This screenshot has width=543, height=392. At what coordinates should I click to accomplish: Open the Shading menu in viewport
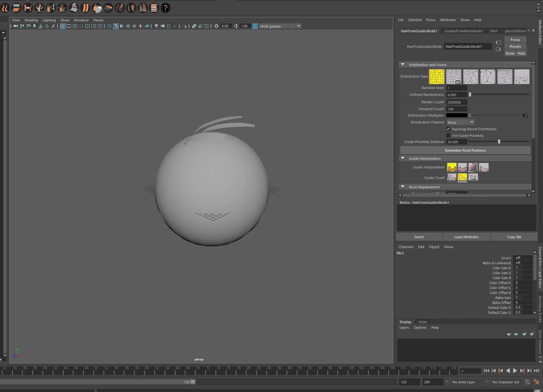[31, 20]
